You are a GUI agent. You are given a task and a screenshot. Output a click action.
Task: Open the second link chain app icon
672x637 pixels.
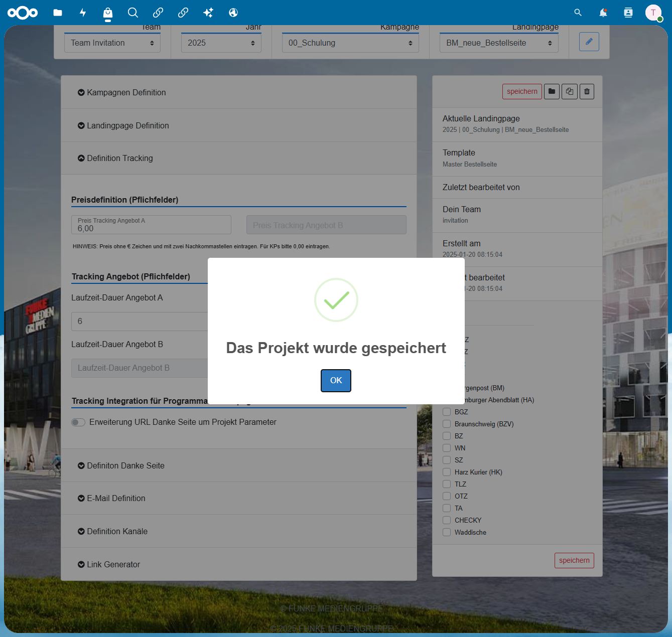183,13
